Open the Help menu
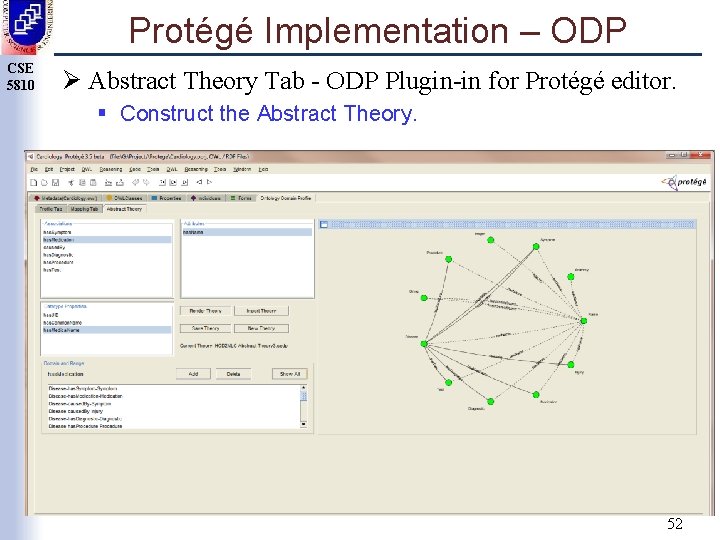This screenshot has width=720, height=540. (263, 169)
